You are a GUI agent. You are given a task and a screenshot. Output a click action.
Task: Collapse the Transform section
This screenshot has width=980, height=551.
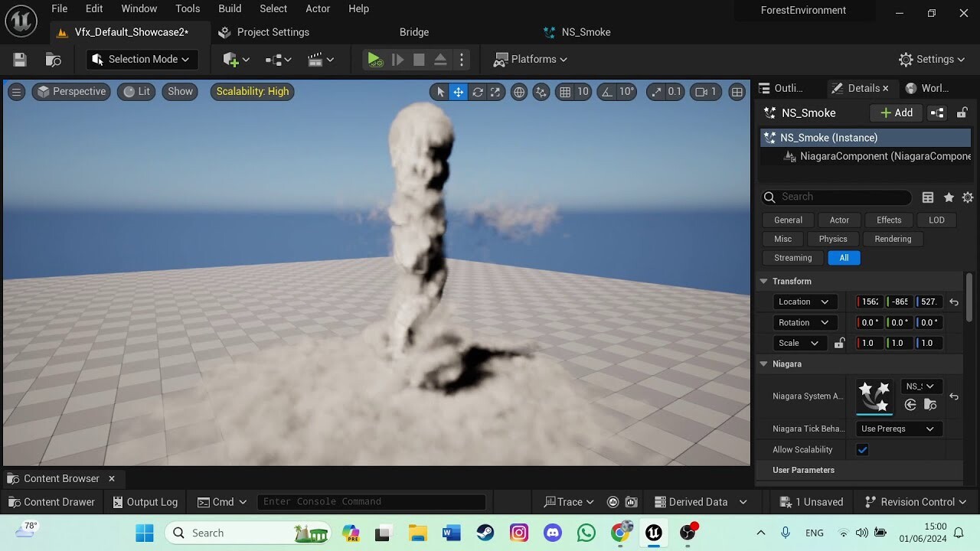point(763,281)
